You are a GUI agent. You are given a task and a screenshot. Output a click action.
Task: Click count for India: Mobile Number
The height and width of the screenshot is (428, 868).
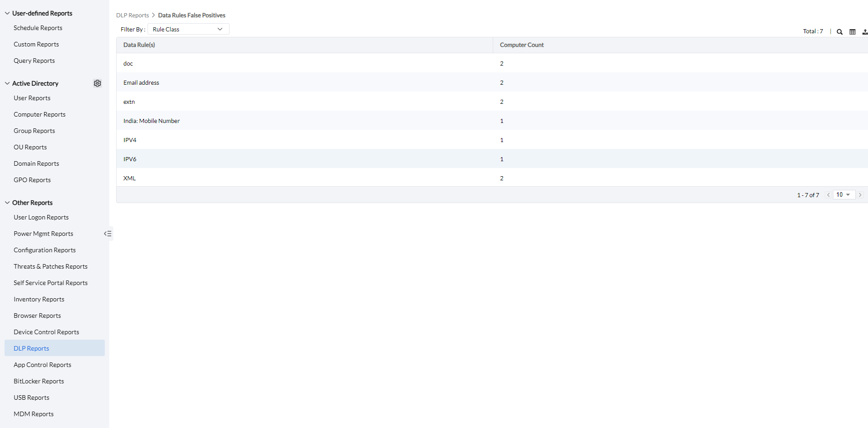(x=502, y=121)
